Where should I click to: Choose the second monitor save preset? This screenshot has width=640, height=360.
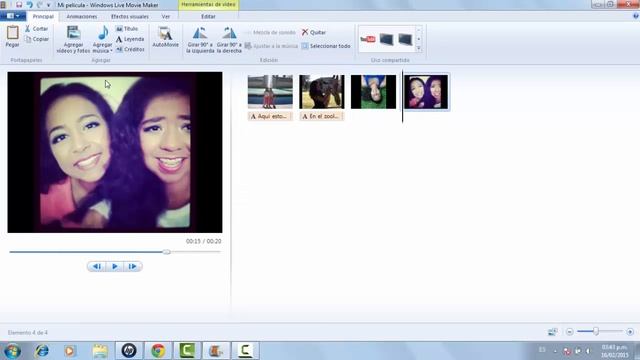(405, 39)
